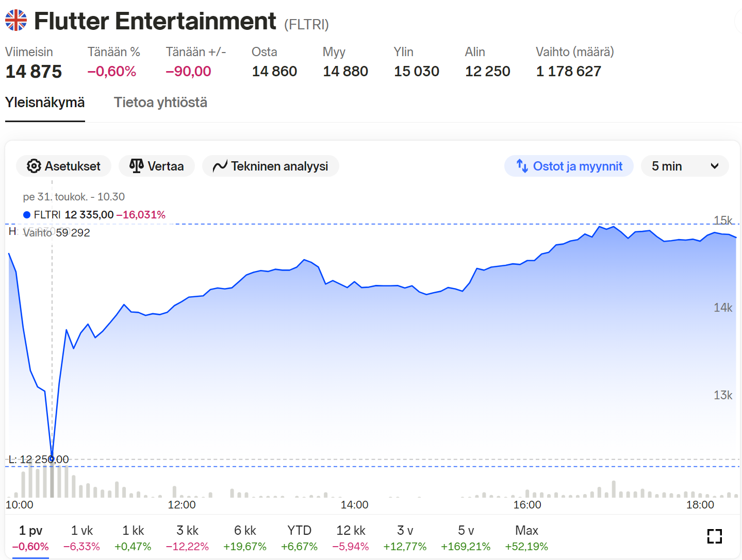This screenshot has width=742, height=560.
Task: Select the 1 vk time range
Action: pyautogui.click(x=81, y=537)
